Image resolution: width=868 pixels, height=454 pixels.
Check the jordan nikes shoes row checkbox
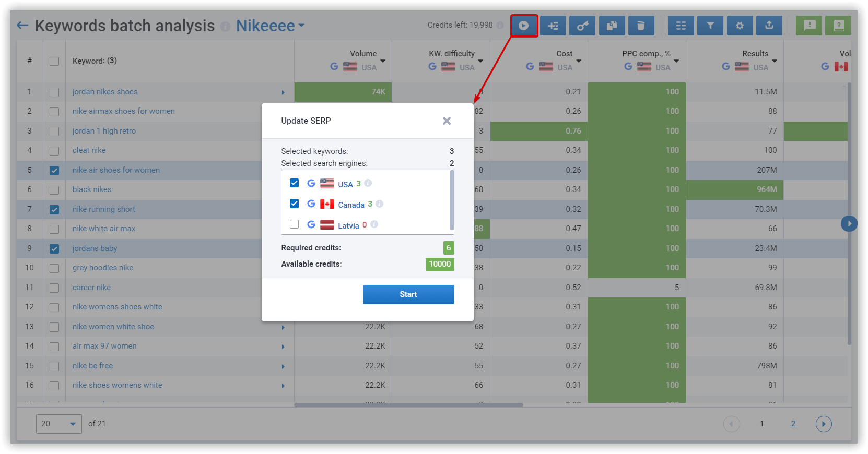tap(54, 92)
